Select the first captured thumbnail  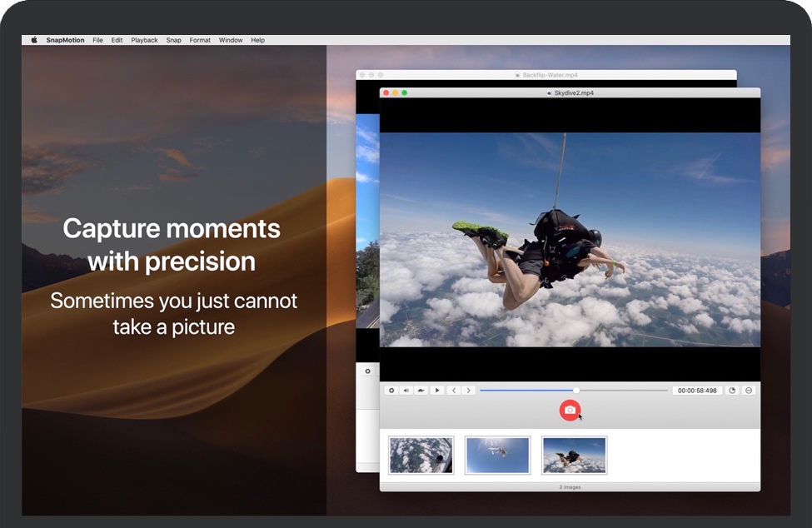point(421,456)
